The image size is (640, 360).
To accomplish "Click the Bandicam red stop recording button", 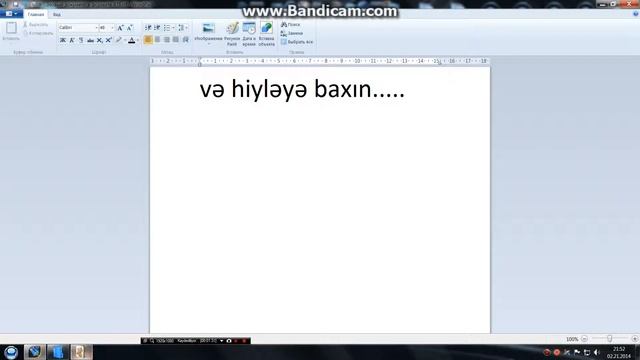I will [x=244, y=340].
